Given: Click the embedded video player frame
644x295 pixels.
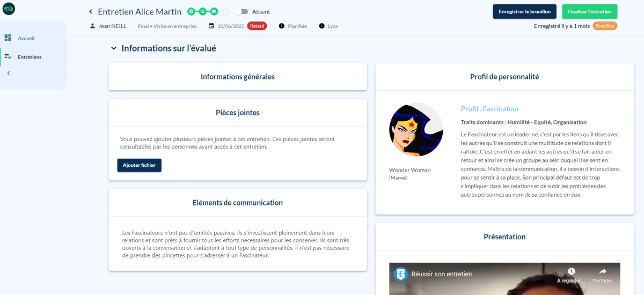Looking at the screenshot, I should pyautogui.click(x=504, y=279).
